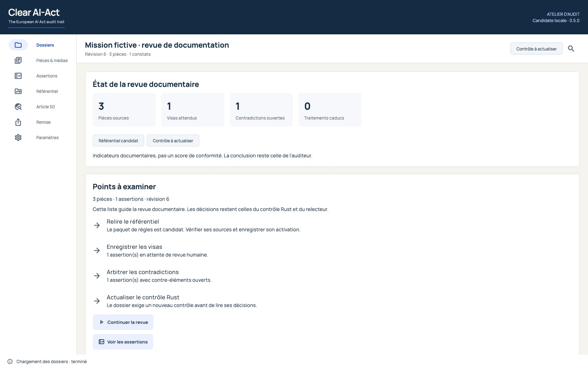Click arrow icon beside Arbitrer les contradictions
This screenshot has height=368, width=588.
click(97, 276)
